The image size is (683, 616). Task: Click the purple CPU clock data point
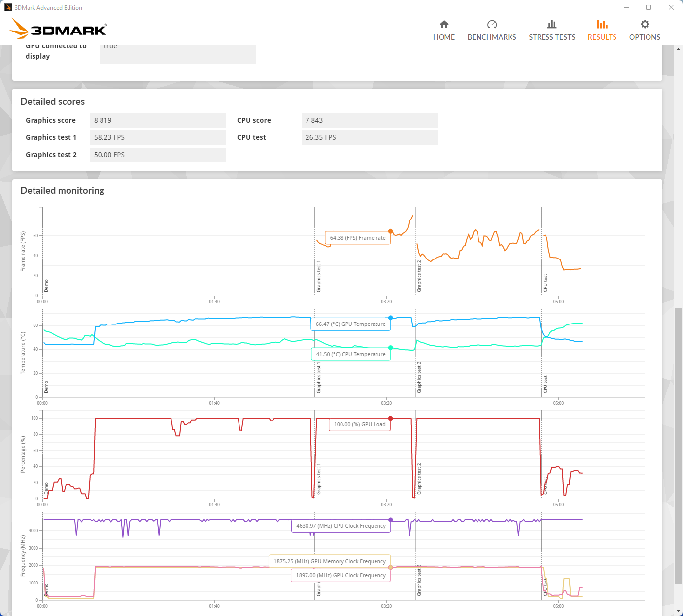391,519
